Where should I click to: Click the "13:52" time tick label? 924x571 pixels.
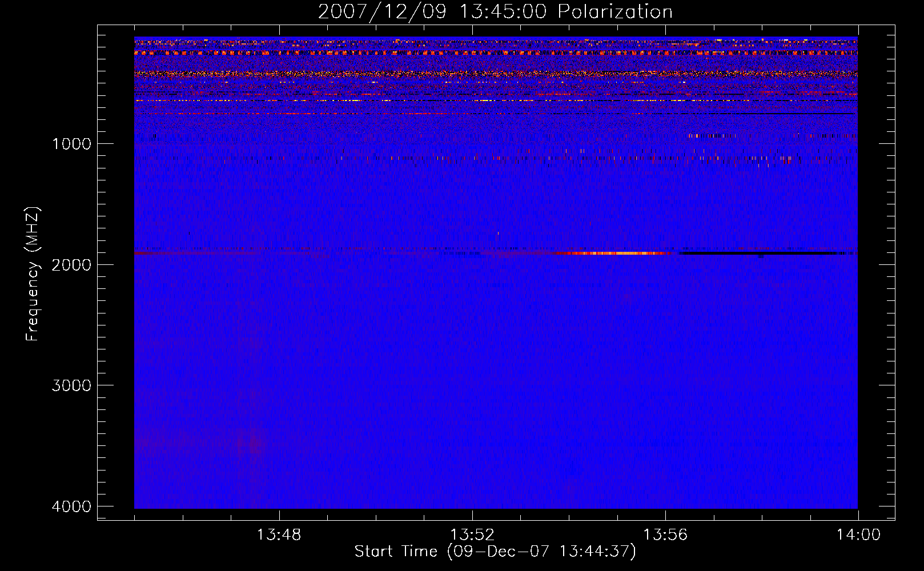click(472, 535)
